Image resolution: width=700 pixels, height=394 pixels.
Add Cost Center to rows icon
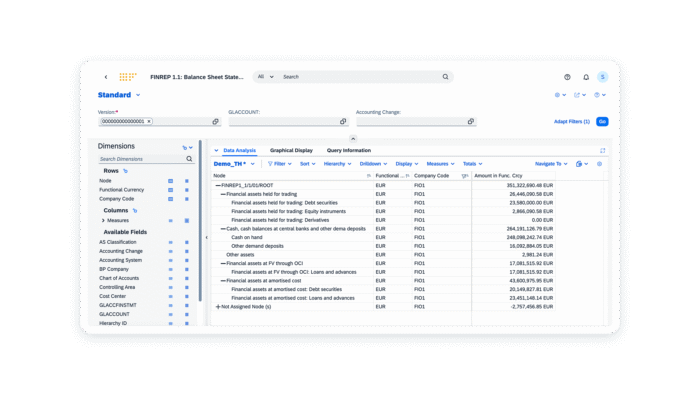pyautogui.click(x=171, y=296)
